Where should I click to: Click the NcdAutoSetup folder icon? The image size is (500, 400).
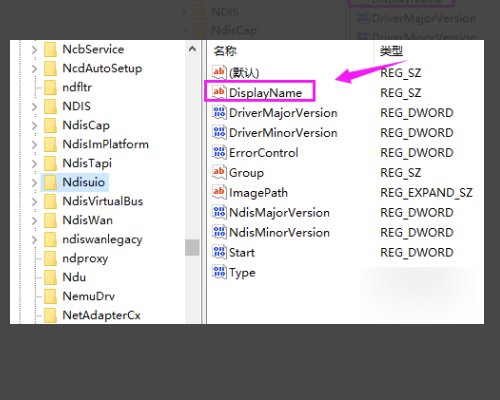click(50, 68)
